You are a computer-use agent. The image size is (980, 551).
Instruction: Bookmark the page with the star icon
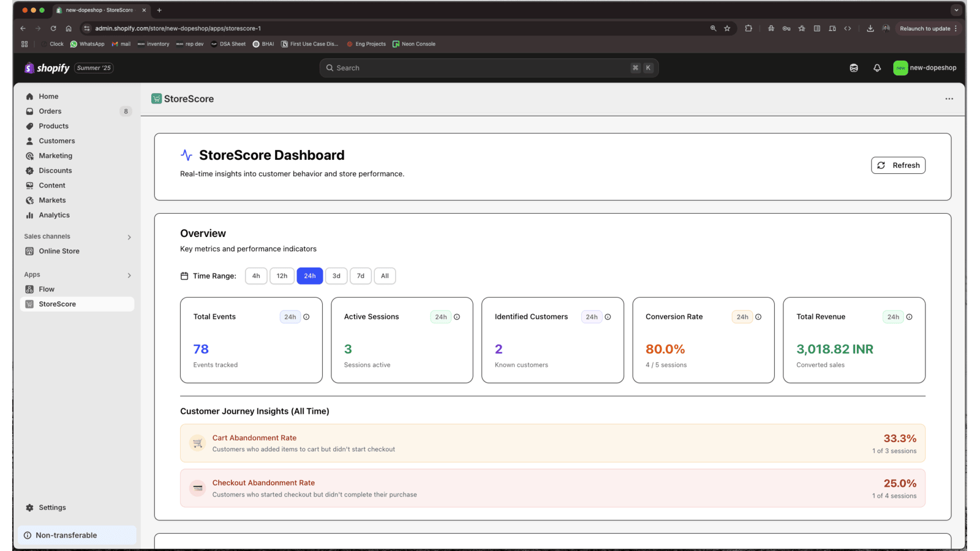(x=727, y=28)
